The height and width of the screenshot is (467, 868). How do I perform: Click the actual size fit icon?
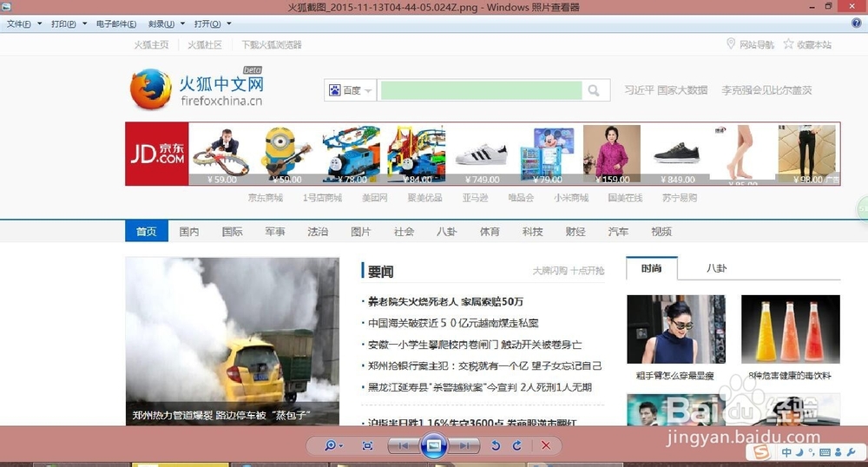(x=367, y=445)
